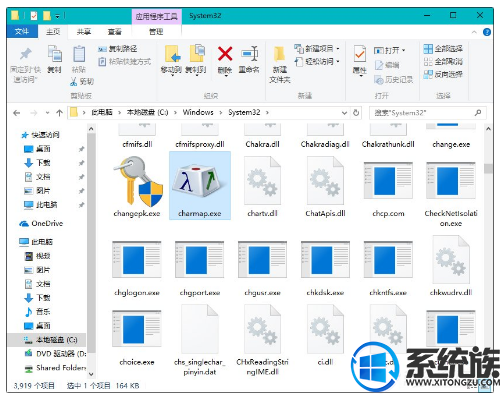Click the Up arrow navigation button

pos(59,113)
